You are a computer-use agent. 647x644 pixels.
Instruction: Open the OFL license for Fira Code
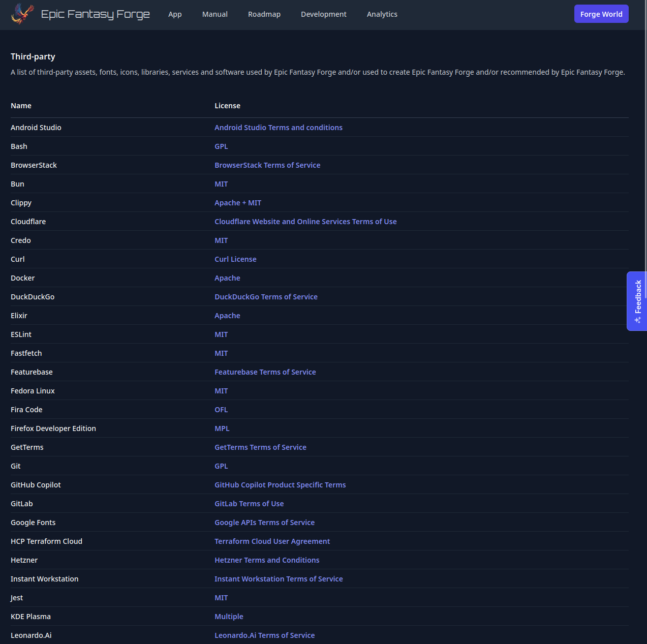(221, 410)
